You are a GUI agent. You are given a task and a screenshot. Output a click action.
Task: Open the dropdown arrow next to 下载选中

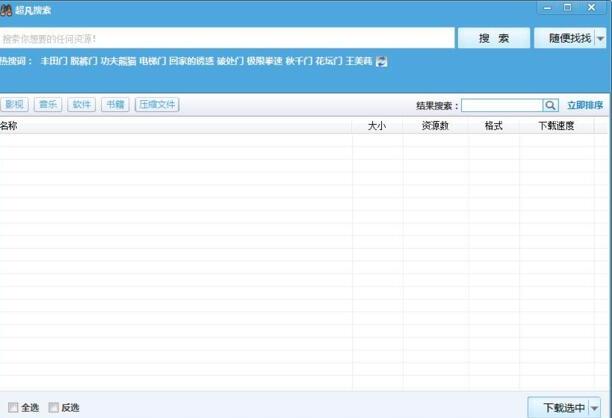594,408
